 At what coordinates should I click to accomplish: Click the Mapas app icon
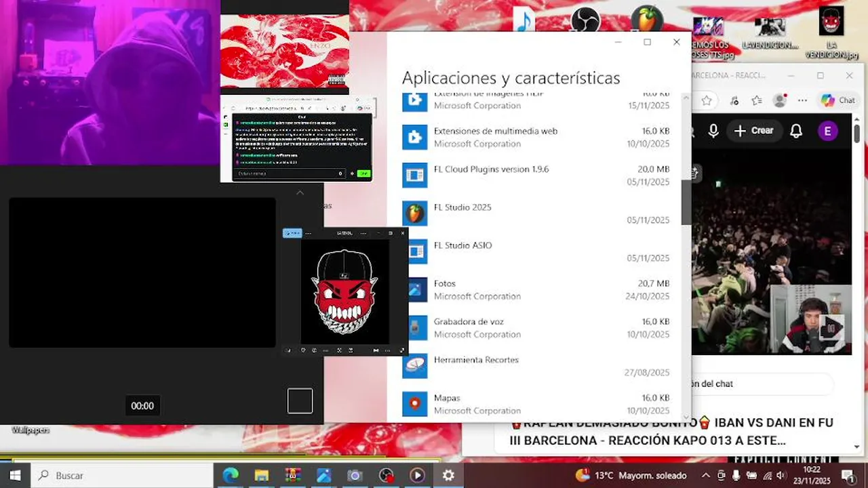(415, 405)
